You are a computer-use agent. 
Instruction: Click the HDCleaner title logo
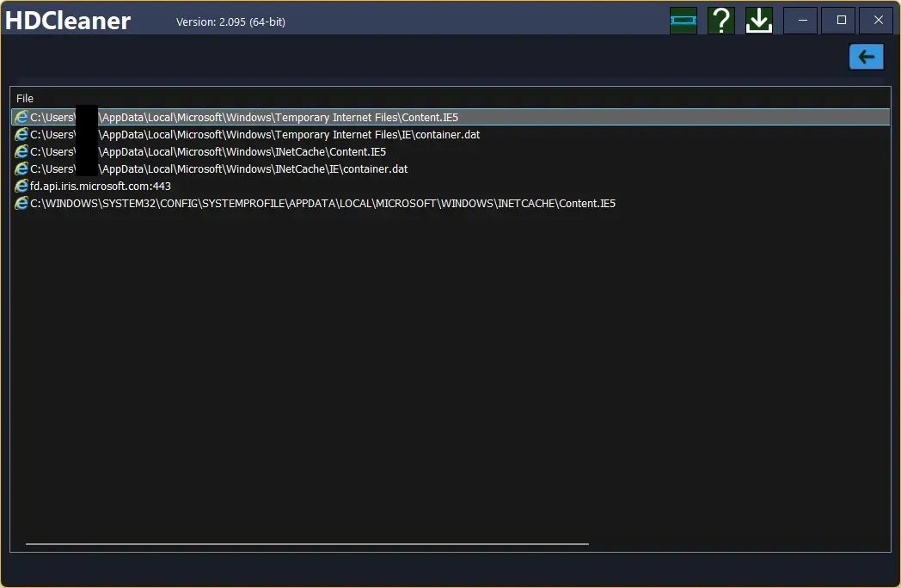coord(68,21)
